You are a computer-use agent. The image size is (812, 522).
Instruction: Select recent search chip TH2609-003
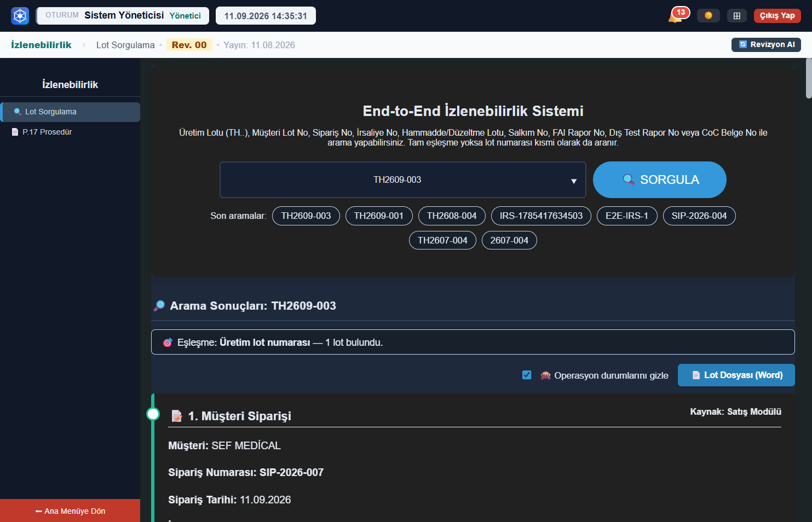click(306, 216)
